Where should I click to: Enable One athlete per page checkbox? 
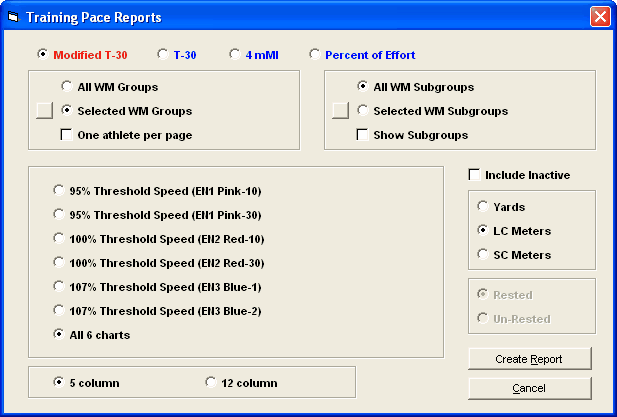[67, 135]
